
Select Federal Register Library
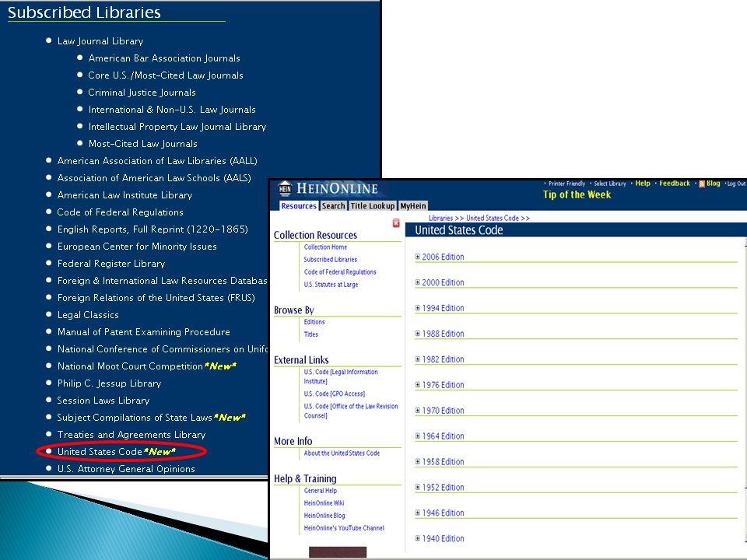click(111, 264)
